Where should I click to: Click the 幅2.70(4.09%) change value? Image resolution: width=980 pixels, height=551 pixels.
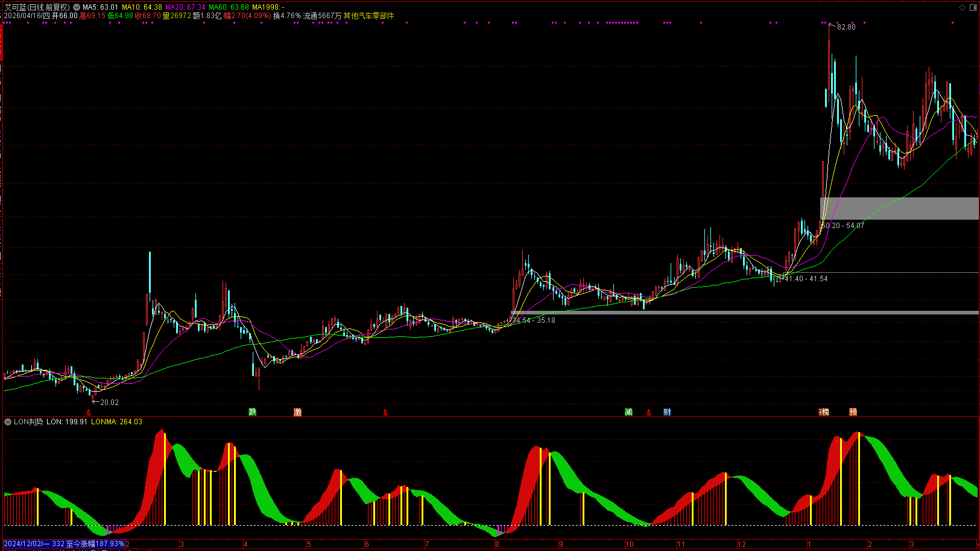(247, 16)
